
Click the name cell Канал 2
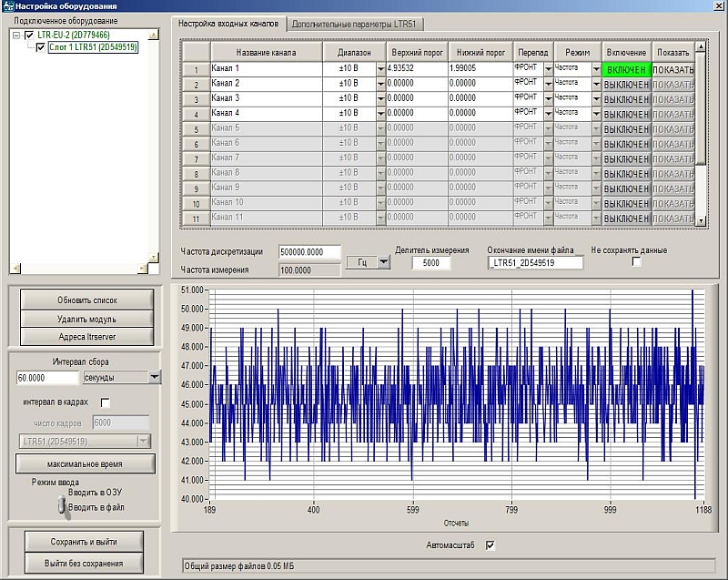(x=267, y=83)
